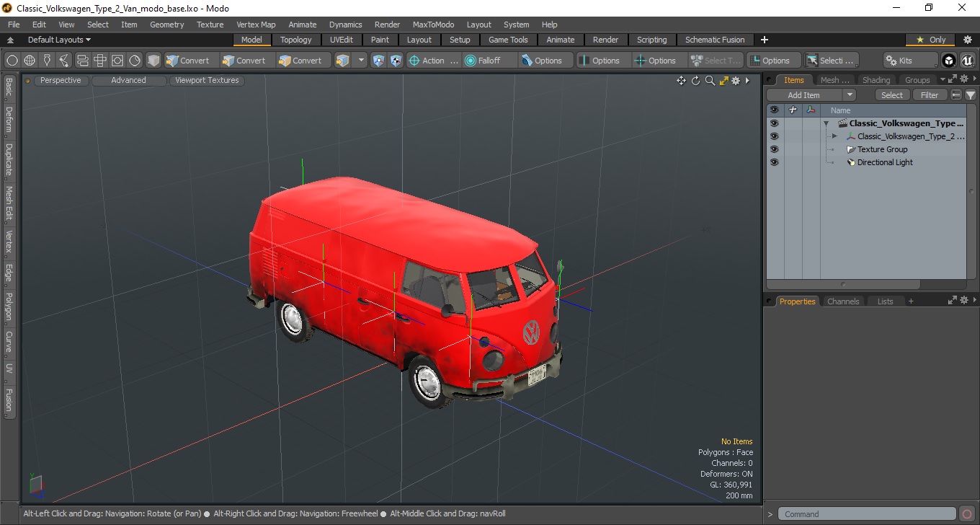Toggle the Items panel dark dot
The image size is (980, 525).
(770, 80)
